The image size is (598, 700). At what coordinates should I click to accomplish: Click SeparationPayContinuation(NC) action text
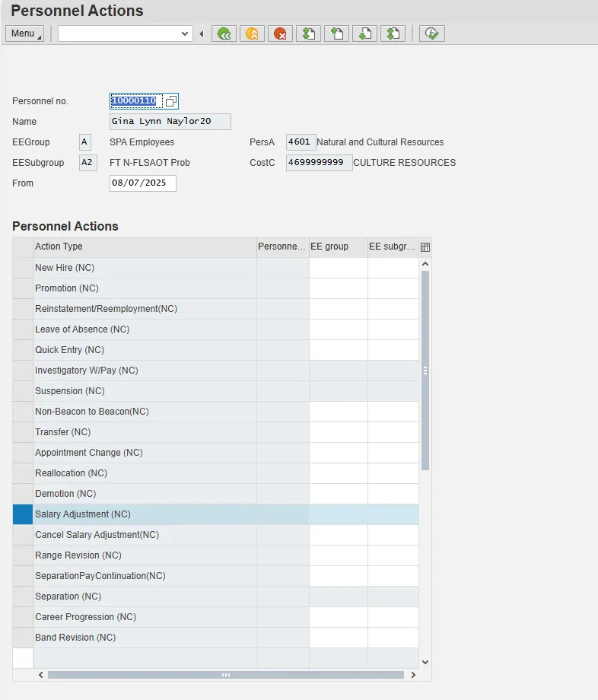pyautogui.click(x=100, y=576)
